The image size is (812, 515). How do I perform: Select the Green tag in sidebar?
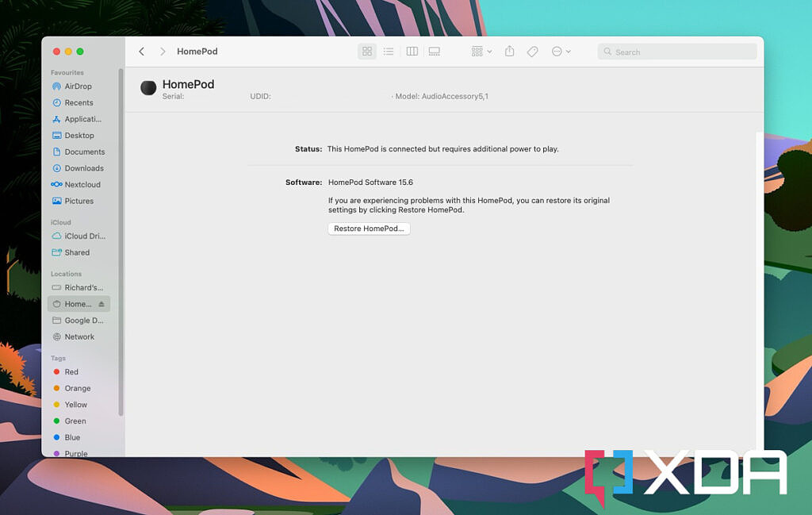point(75,421)
